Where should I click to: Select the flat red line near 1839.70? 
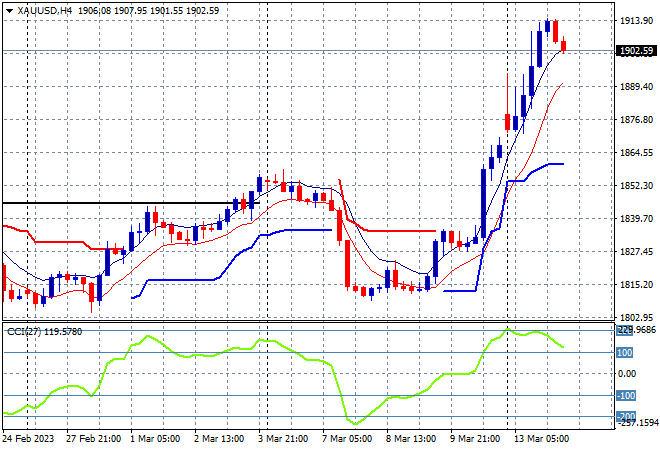(401, 231)
